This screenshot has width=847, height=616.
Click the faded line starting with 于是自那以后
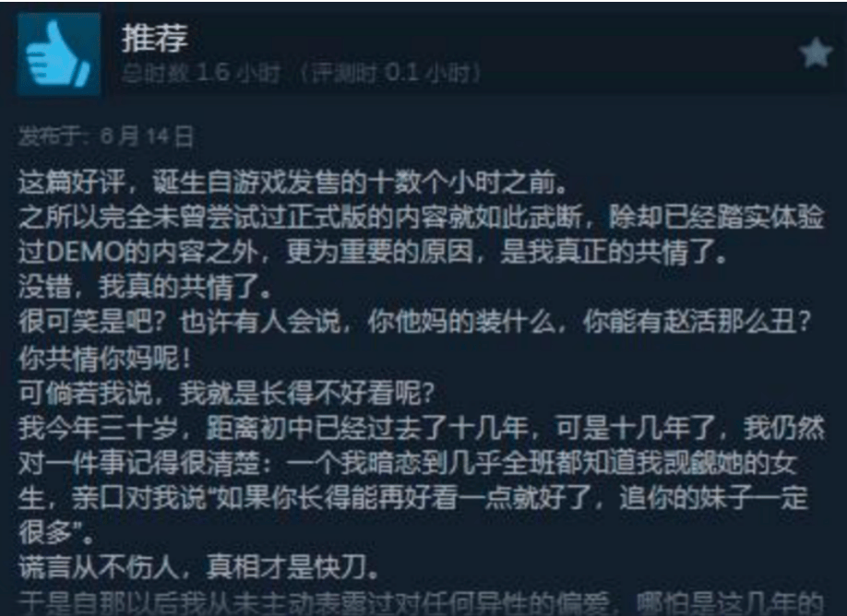coord(422,602)
